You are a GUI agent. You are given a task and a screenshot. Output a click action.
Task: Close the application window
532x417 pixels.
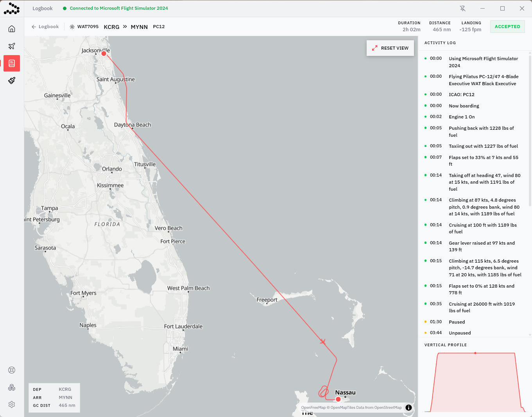coord(522,8)
